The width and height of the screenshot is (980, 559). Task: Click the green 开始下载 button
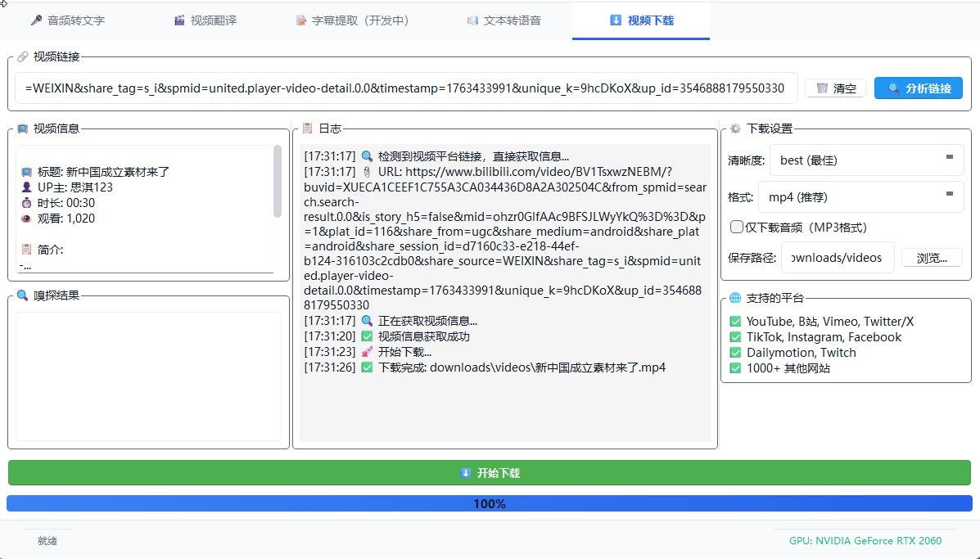490,473
